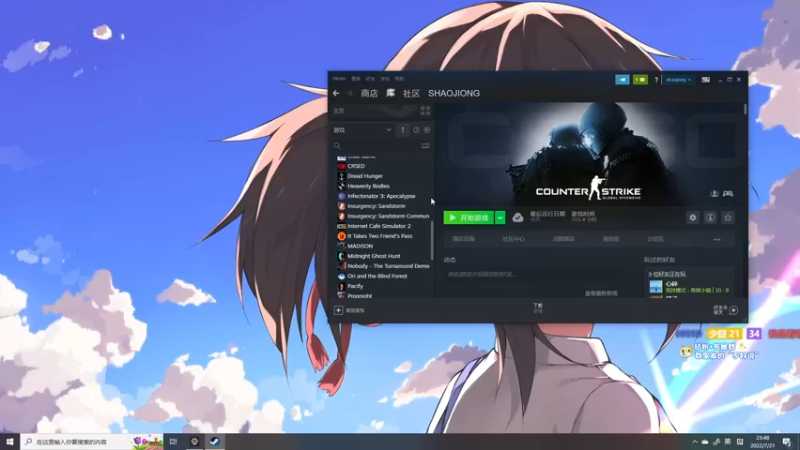
Task: Click the question mark help icon
Action: click(656, 80)
